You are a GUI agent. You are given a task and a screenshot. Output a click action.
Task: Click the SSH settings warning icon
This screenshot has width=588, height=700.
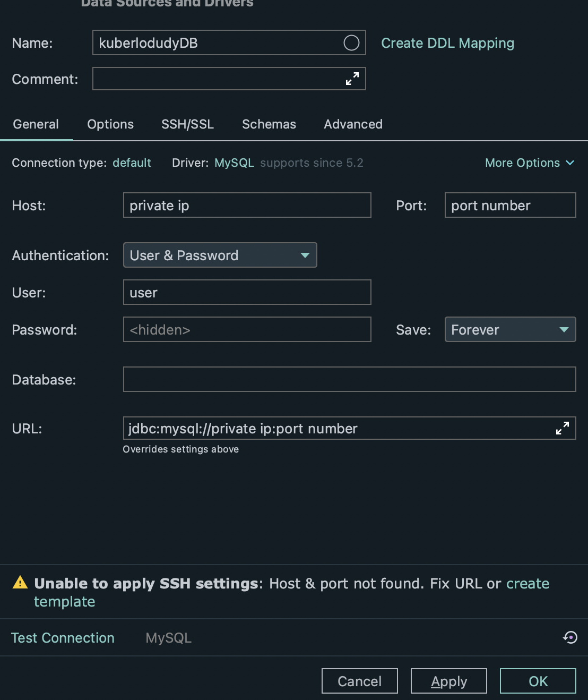click(20, 583)
